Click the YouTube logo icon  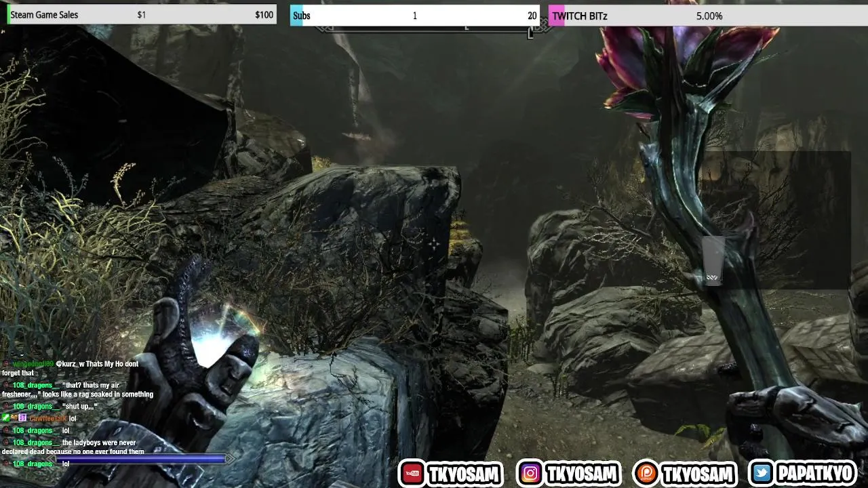pos(412,473)
